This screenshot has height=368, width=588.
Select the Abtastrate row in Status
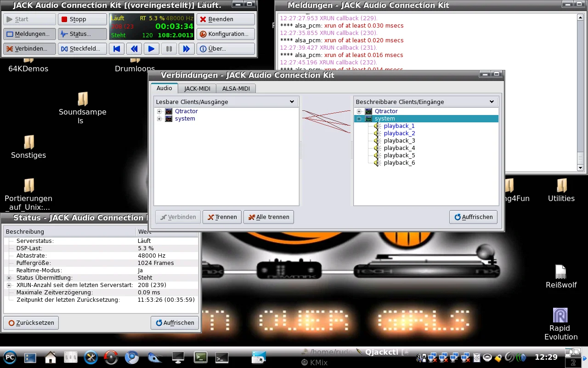point(101,256)
